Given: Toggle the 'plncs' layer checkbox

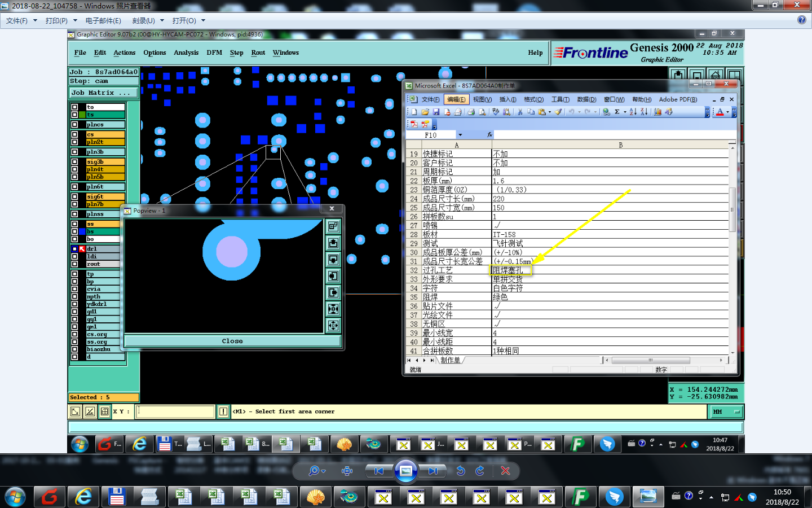Looking at the screenshot, I should [x=74, y=125].
